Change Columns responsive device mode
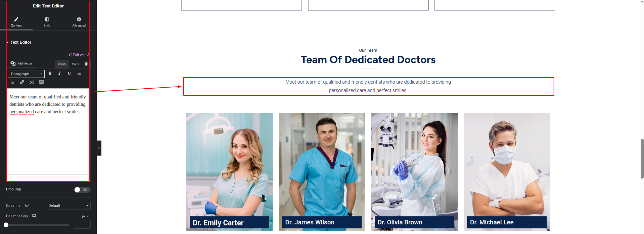 (27, 205)
